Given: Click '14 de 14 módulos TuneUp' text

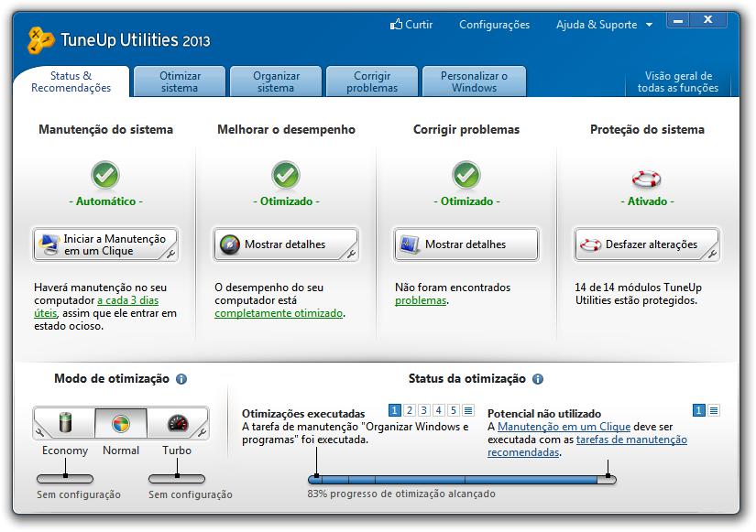Looking at the screenshot, I should (638, 288).
